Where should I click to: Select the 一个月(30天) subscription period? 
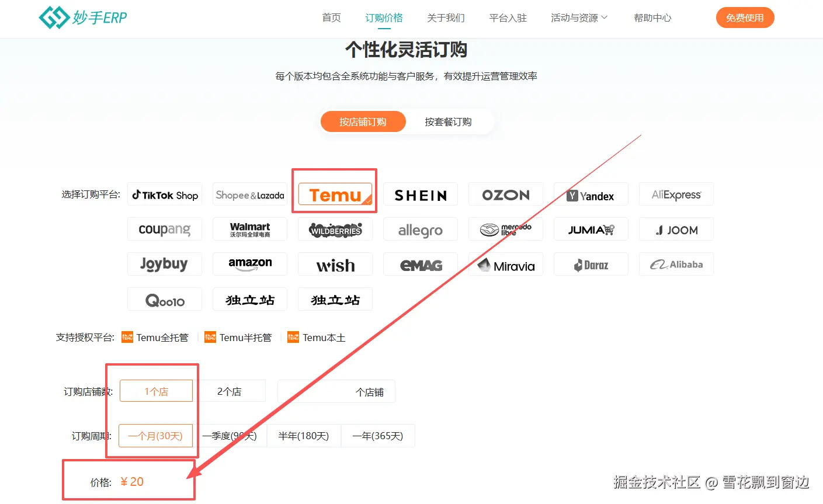coord(155,436)
